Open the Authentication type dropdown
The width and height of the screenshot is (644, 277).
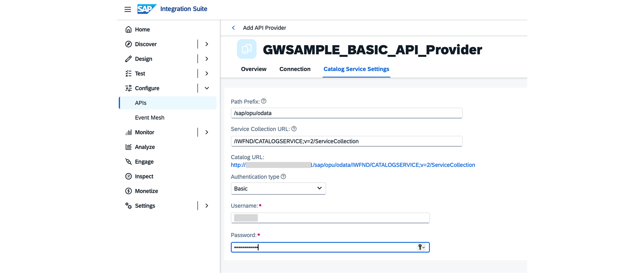278,188
